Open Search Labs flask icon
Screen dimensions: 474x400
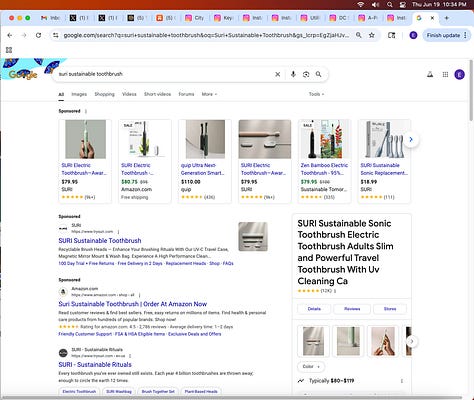pyautogui.click(x=430, y=74)
